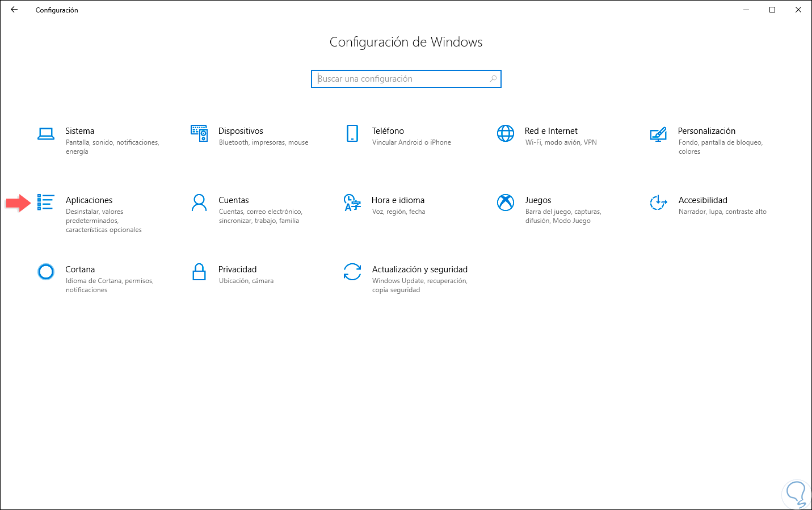Click "Pantalla, sonido, notificaciones, energía" description
812x510 pixels.
112,147
